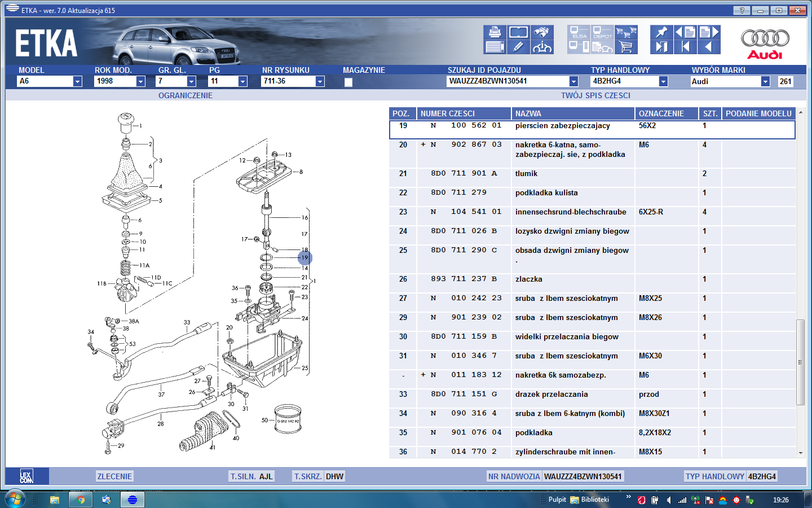The width and height of the screenshot is (812, 508).
Task: Click the Audi rings logo
Action: (x=765, y=38)
